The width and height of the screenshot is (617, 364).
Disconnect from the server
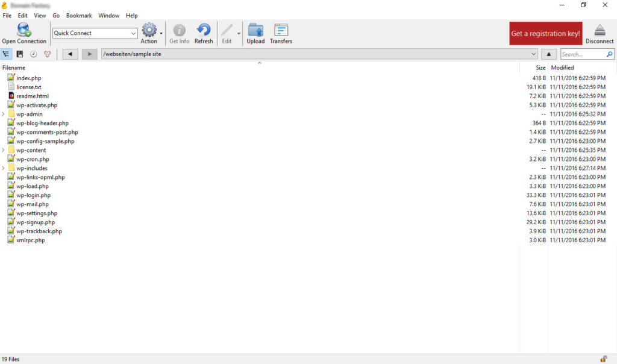(x=600, y=33)
